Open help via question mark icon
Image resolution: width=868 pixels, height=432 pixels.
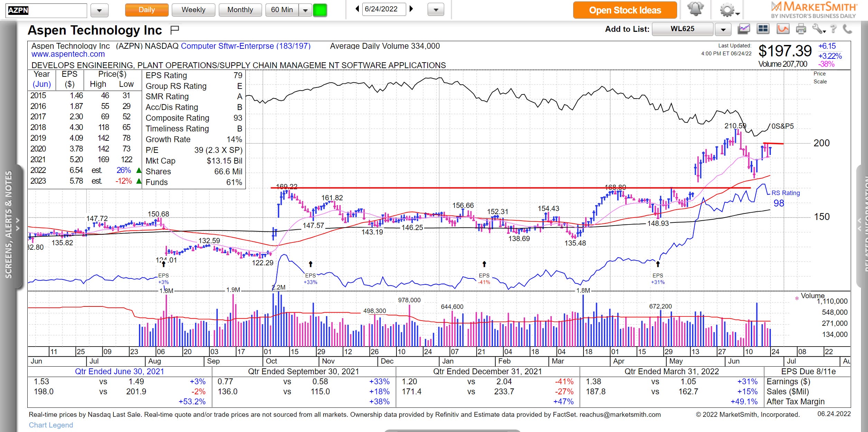tap(834, 29)
